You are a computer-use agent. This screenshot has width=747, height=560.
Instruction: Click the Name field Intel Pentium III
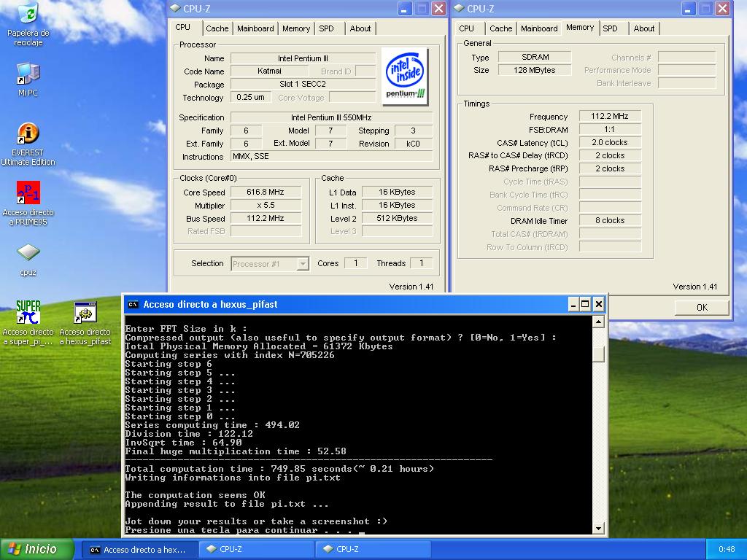tap(303, 58)
